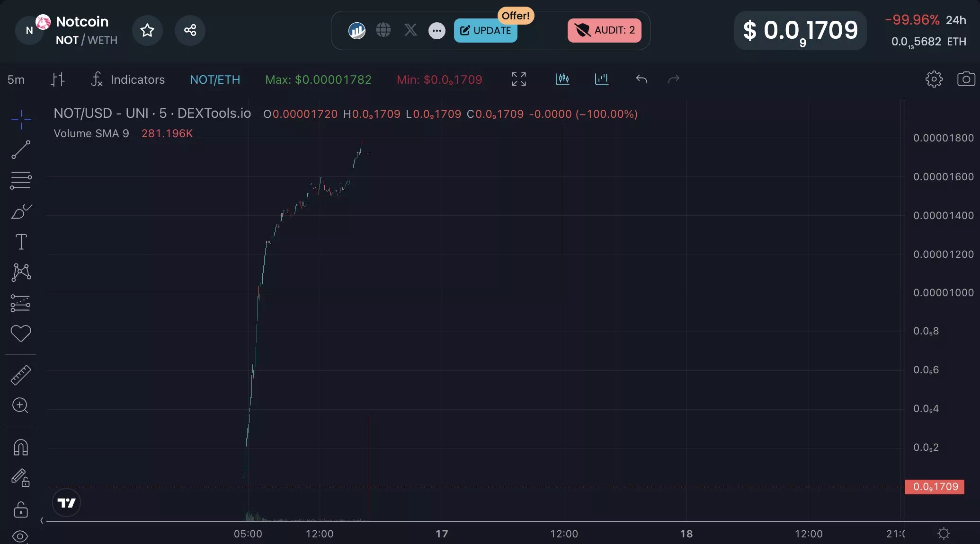Click the Min price label
The width and height of the screenshot is (980, 544).
click(439, 79)
